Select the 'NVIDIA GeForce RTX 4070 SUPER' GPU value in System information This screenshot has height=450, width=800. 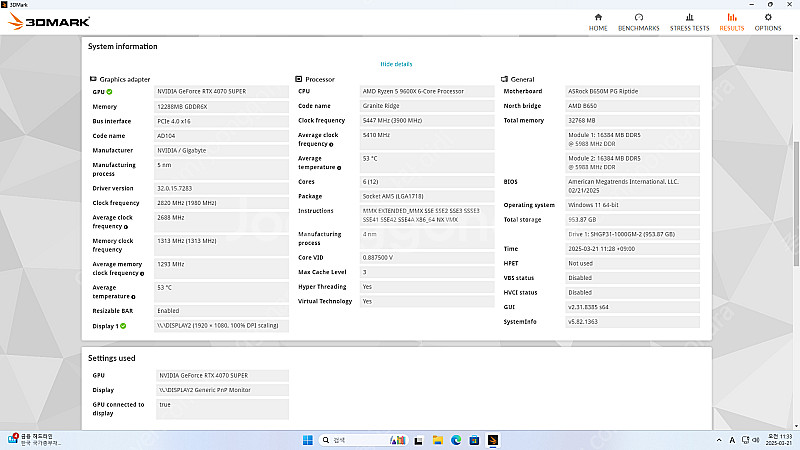(221, 92)
